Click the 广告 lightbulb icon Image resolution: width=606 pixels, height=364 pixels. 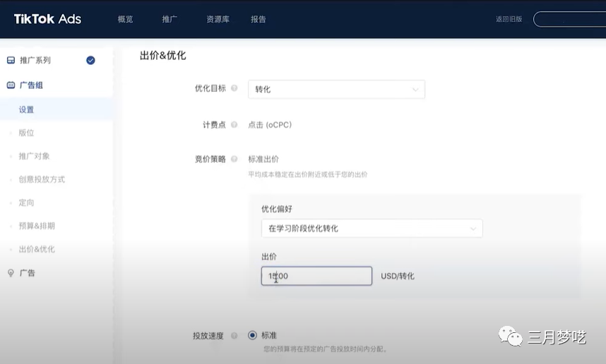(11, 273)
